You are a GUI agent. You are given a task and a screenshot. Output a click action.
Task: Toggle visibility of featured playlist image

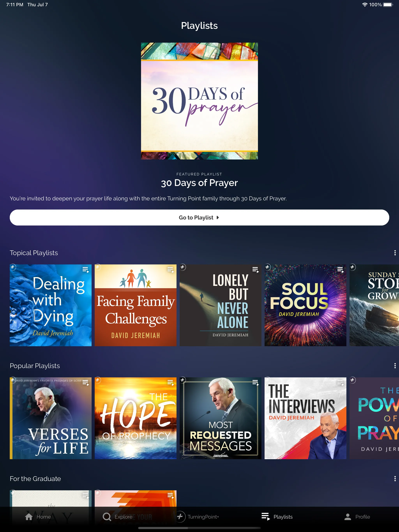(x=199, y=100)
